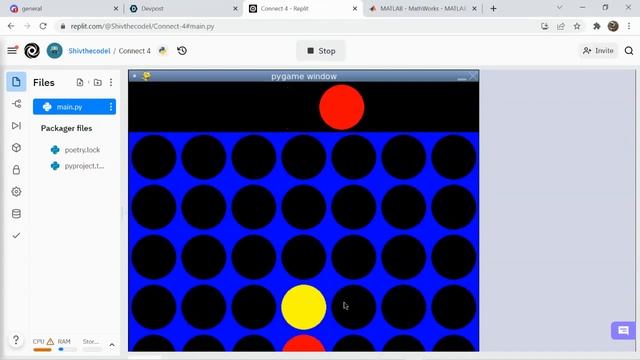Click the Python language icon beside Connect 4
Screen dimensions: 640x360
click(163, 51)
